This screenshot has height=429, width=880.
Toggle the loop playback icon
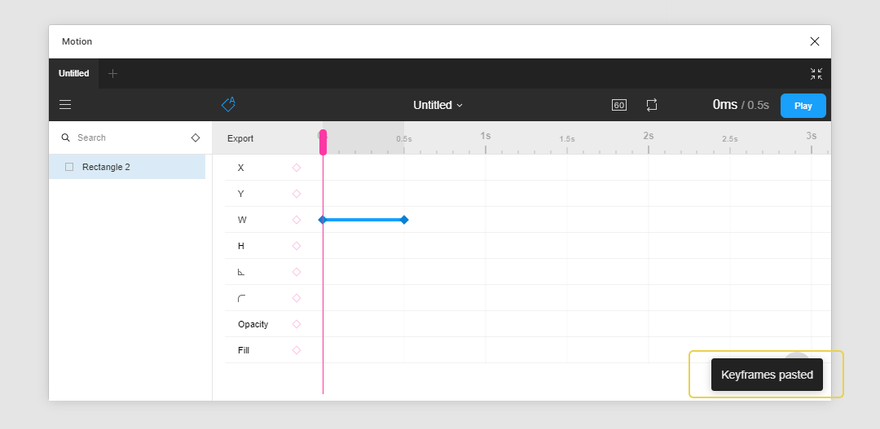click(652, 105)
